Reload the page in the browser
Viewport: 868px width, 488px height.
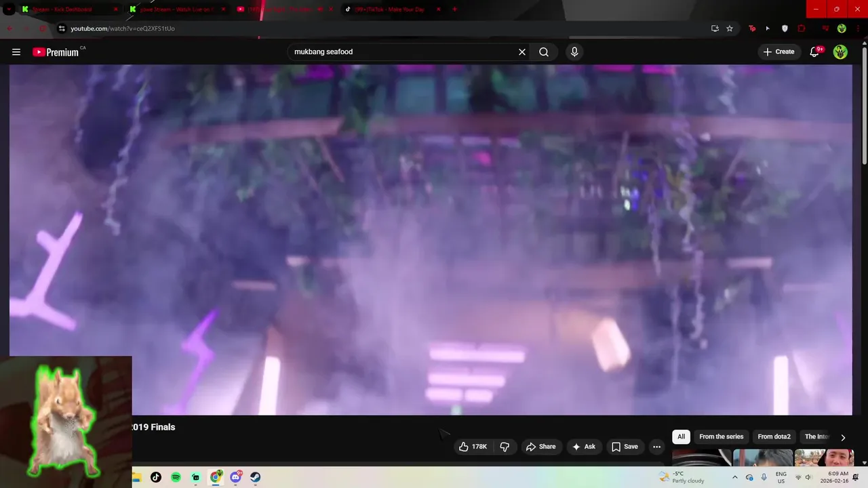coord(43,28)
